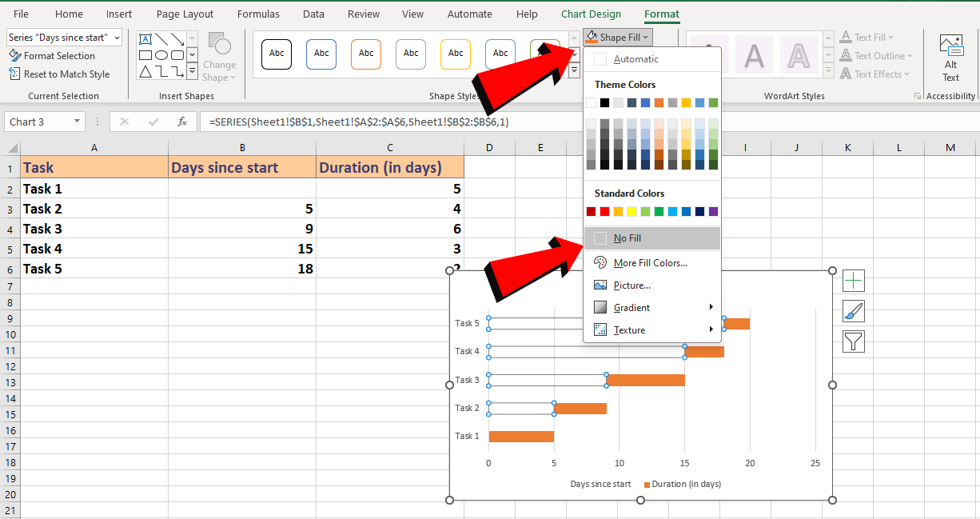The image size is (980, 519).
Task: Open the Formulas ribbon tab
Action: tap(258, 14)
